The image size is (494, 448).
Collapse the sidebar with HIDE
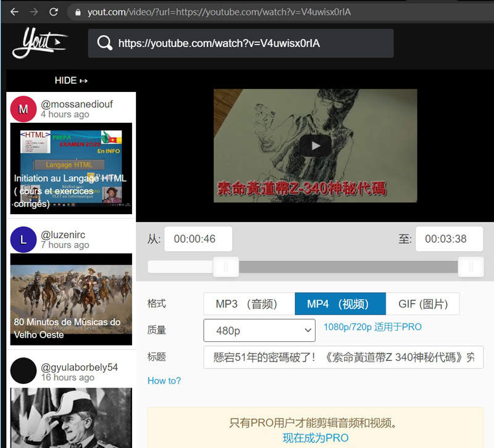[71, 80]
